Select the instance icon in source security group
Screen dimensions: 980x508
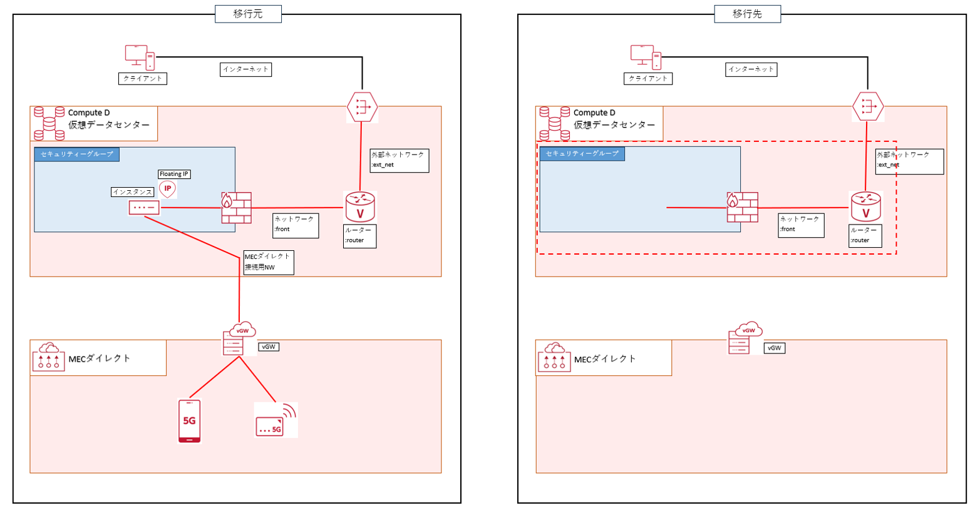145,208
